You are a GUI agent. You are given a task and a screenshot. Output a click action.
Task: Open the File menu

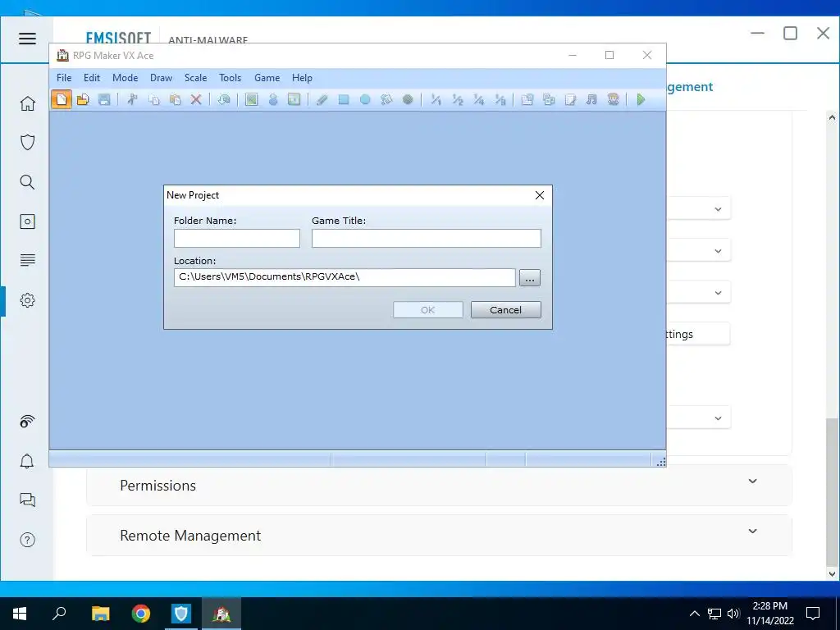pos(64,78)
